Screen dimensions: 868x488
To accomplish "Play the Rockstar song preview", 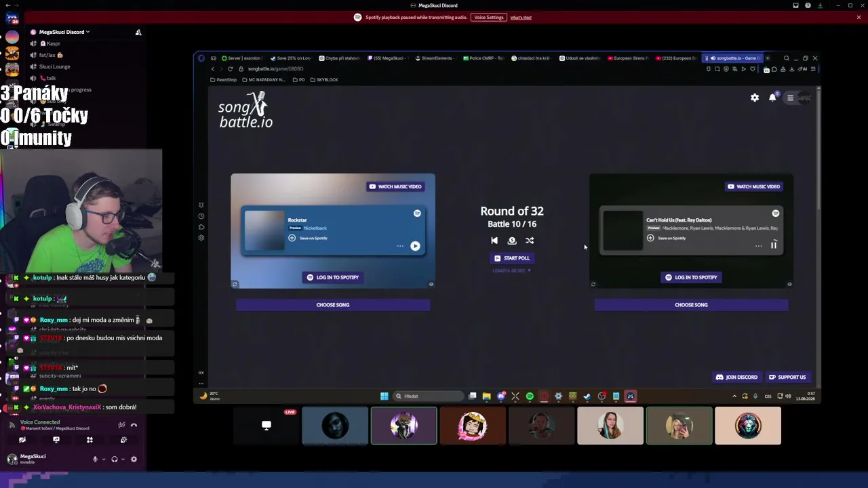I will [x=415, y=246].
